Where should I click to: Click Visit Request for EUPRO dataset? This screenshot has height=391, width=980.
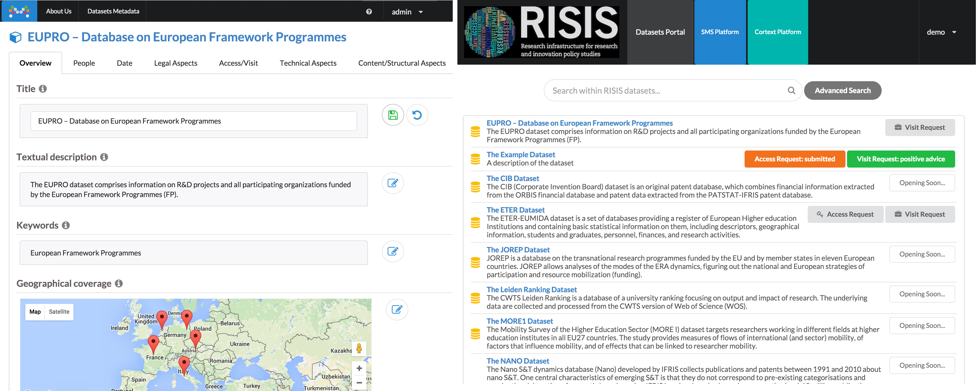click(920, 127)
